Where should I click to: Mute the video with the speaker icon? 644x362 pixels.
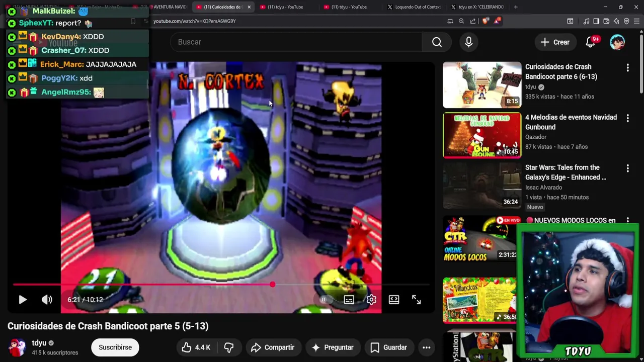click(x=47, y=300)
